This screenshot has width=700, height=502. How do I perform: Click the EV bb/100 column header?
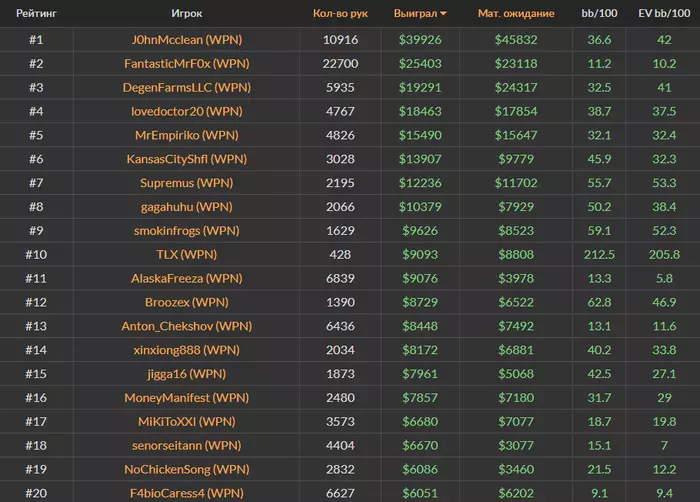pos(664,13)
